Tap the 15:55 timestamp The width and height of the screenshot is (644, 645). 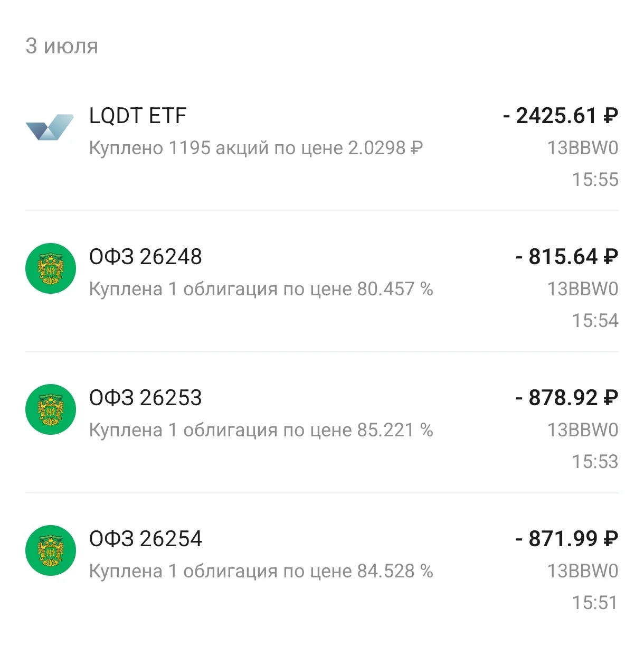[595, 180]
